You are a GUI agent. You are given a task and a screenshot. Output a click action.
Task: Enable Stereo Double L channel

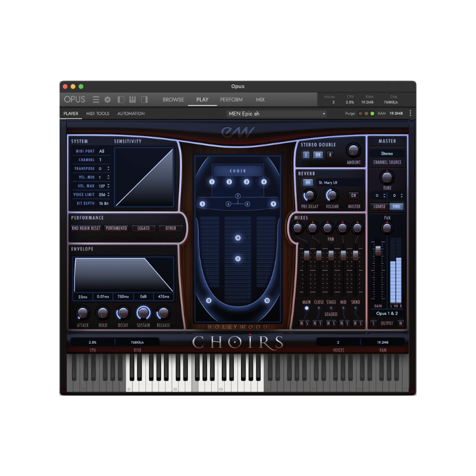coord(306,155)
